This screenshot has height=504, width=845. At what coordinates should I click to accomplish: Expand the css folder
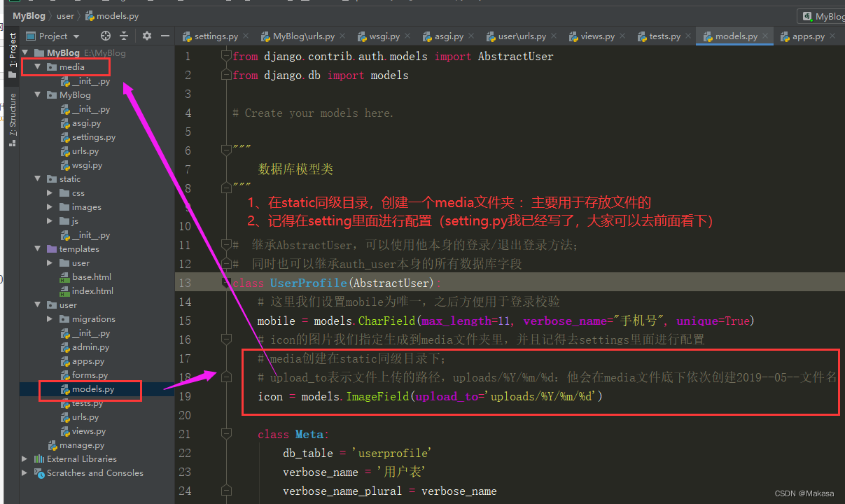point(50,193)
